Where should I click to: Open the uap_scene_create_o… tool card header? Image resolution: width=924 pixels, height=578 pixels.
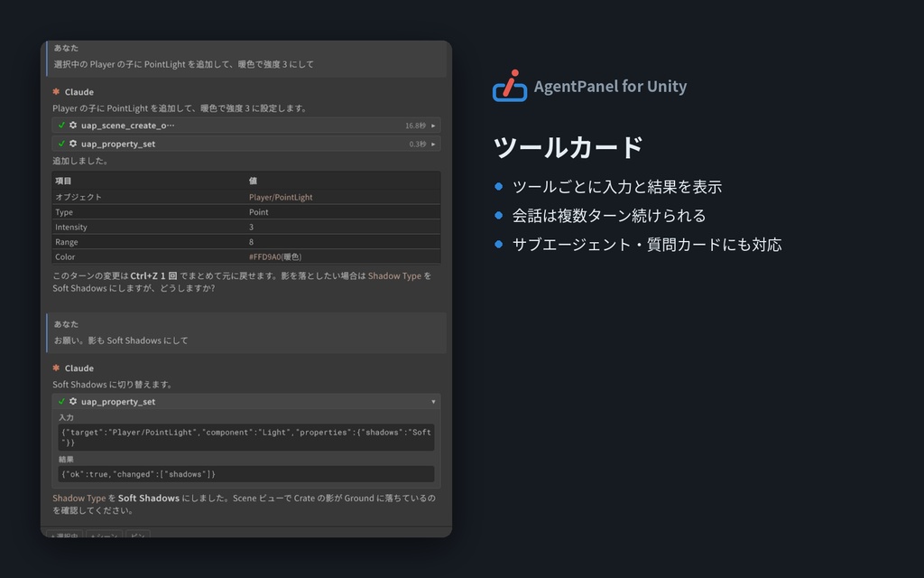(246, 125)
